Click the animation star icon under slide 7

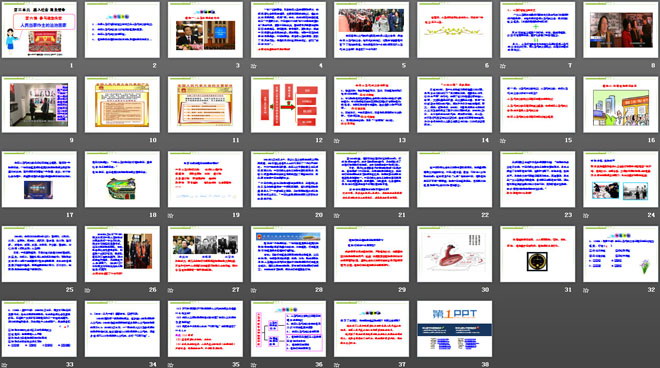coord(503,66)
